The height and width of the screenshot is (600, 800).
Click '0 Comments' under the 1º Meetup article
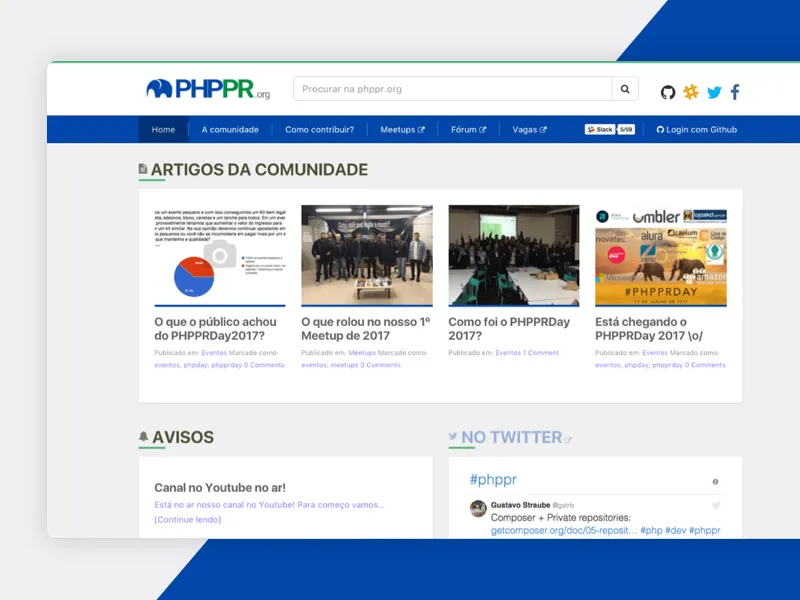[x=381, y=365]
